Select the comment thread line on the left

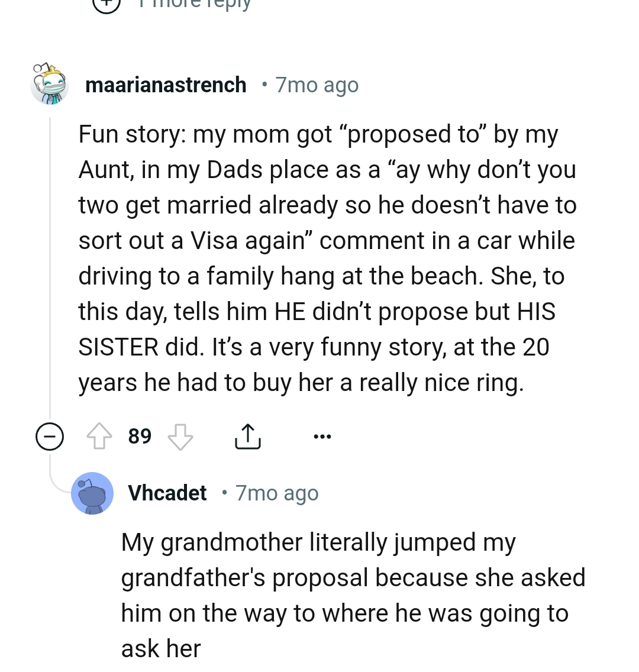50,266
